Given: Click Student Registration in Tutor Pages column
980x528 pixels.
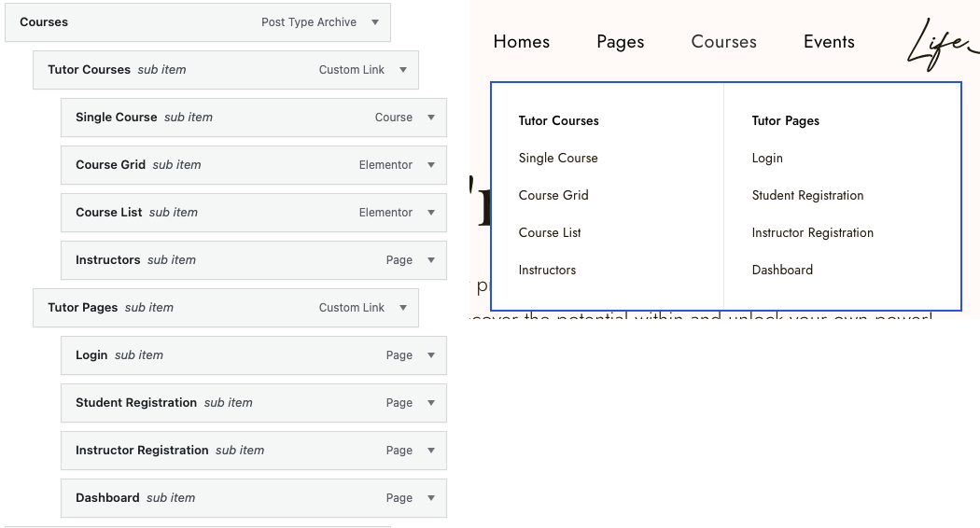Looking at the screenshot, I should tap(807, 195).
